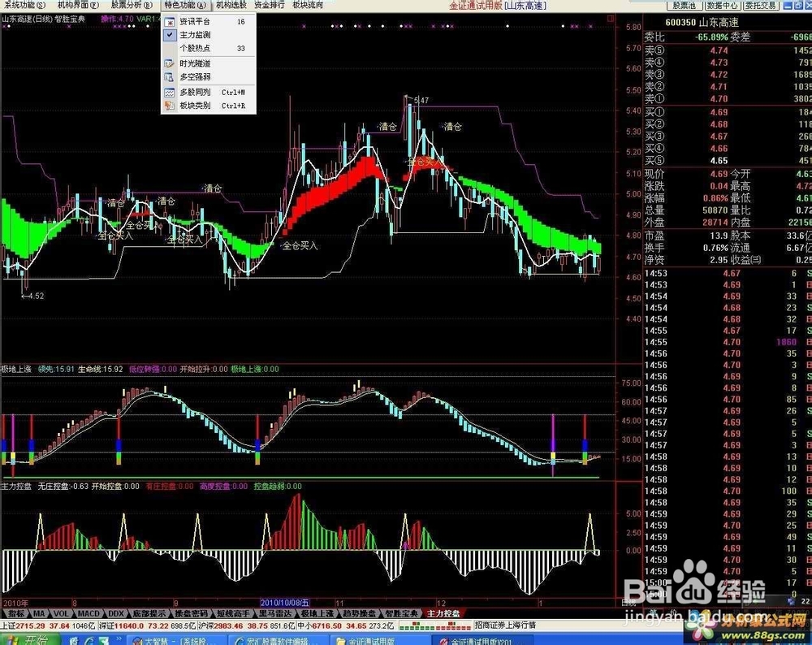Viewport: 812px width, 645px height.
Task: Open the 金证通试用版 folder taskbar item
Action: pyautogui.click(x=381, y=641)
